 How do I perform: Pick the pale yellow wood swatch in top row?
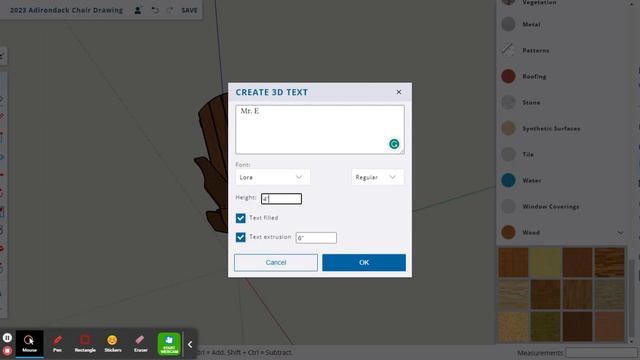point(545,262)
